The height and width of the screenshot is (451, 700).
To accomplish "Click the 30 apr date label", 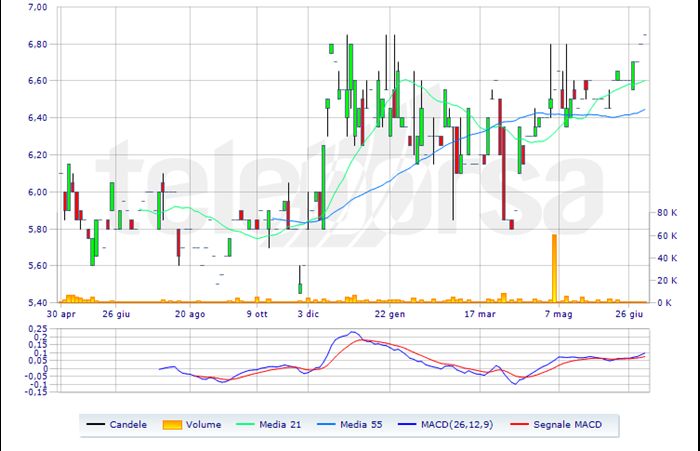I will 61,314.
